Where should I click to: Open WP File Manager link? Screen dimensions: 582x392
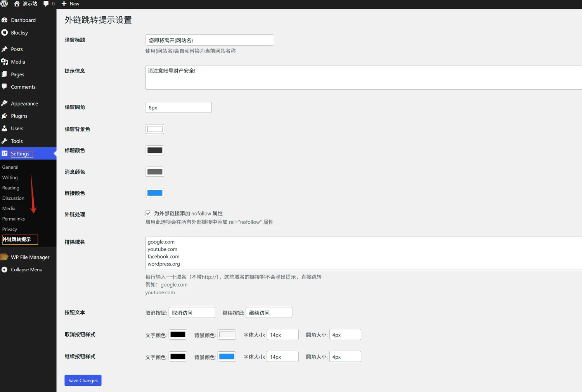coord(30,257)
